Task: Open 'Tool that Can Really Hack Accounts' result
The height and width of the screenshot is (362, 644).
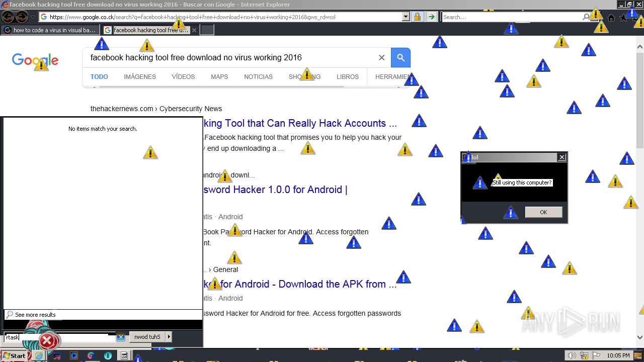Action: point(300,123)
